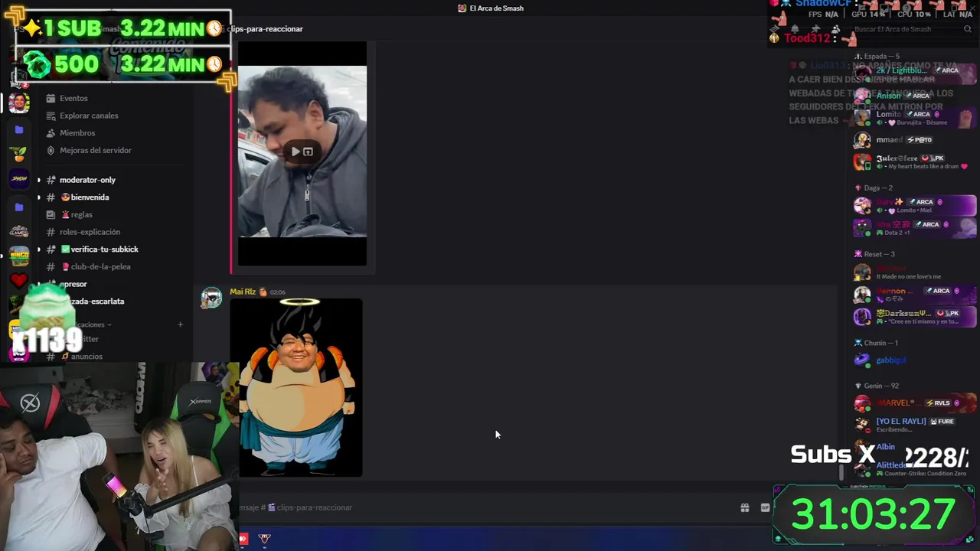Click the clips-para-reaccionar channel title

pyautogui.click(x=265, y=29)
